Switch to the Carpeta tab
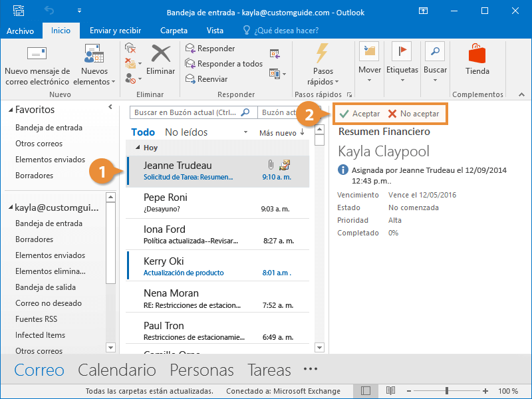This screenshot has height=399, width=532. pyautogui.click(x=174, y=31)
